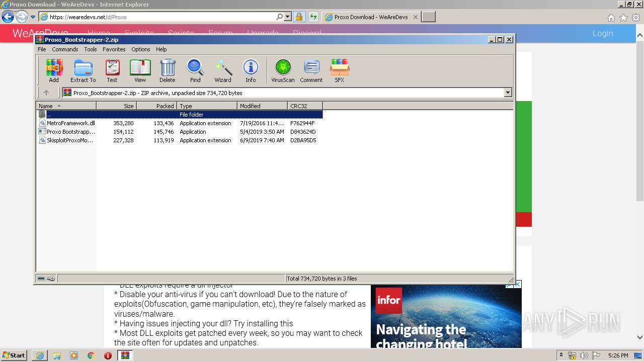
Task: Click WinRAR taskbar button
Action: tap(125, 355)
